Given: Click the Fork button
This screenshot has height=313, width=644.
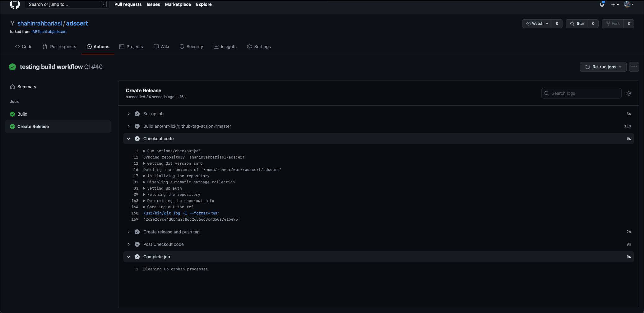Looking at the screenshot, I should pyautogui.click(x=613, y=23).
